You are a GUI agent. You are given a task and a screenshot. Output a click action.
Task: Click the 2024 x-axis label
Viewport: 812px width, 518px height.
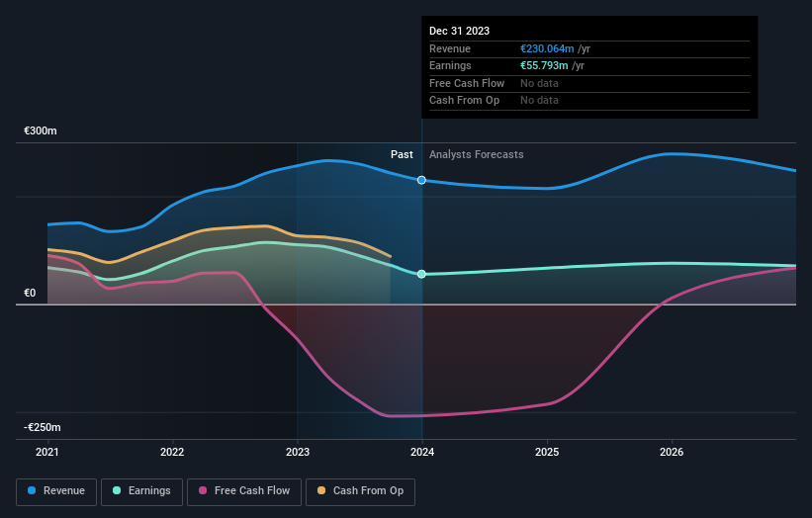pyautogui.click(x=422, y=452)
